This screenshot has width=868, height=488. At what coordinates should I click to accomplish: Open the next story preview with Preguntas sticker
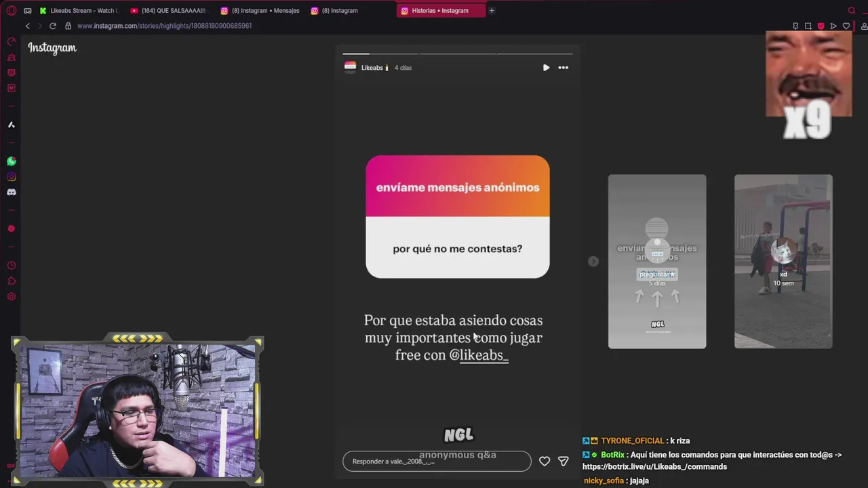(x=657, y=262)
